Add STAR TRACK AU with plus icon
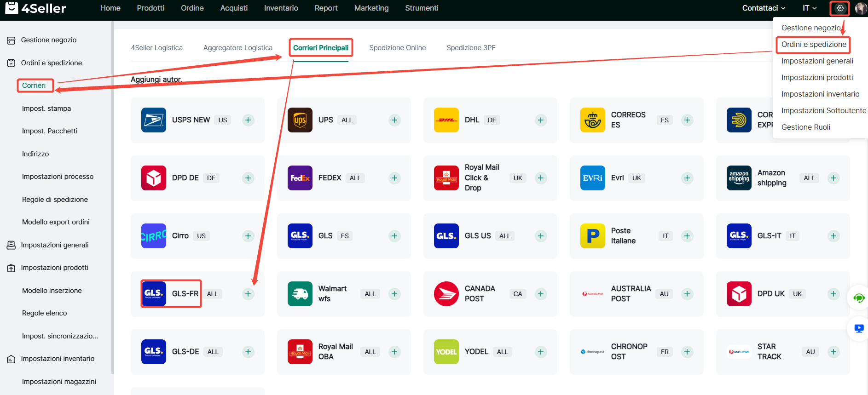Image resolution: width=868 pixels, height=395 pixels. coord(833,352)
